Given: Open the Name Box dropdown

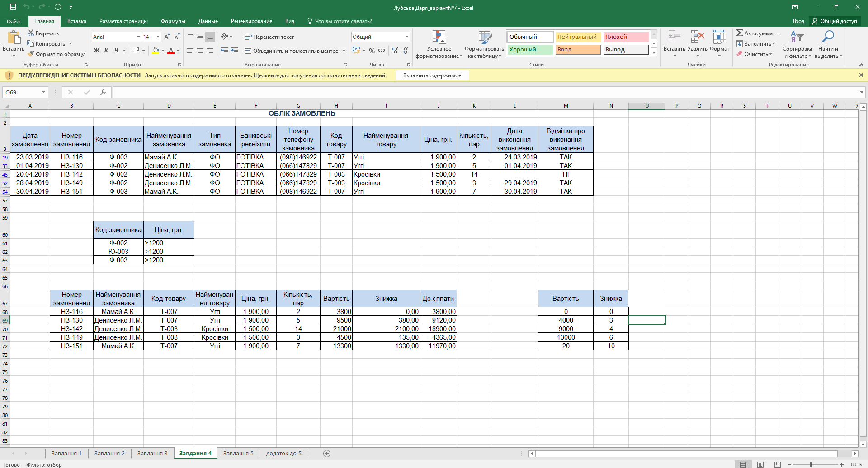Looking at the screenshot, I should pyautogui.click(x=43, y=92).
